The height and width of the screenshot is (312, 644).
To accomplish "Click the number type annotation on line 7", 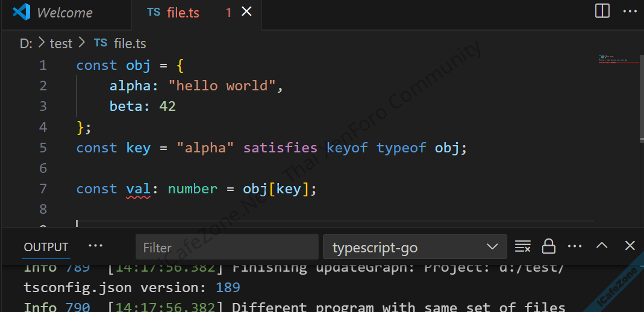I will (193, 189).
